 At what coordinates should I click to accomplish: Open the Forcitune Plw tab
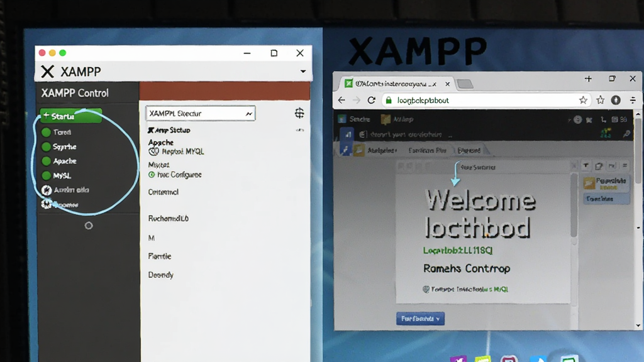[x=428, y=151]
